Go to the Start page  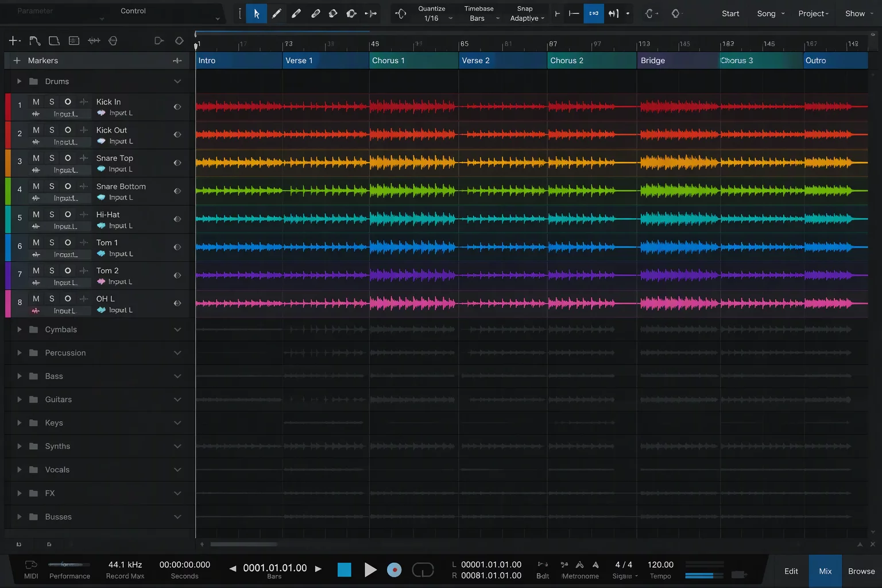coord(730,13)
